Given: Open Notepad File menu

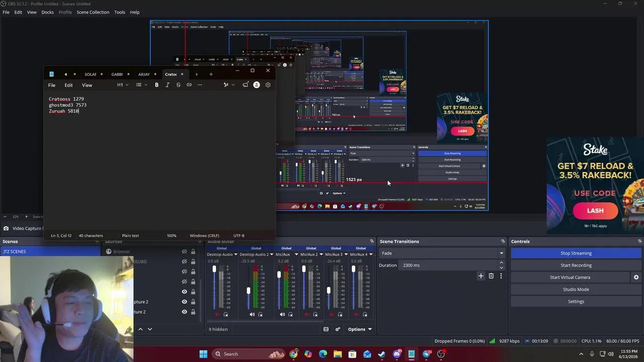Looking at the screenshot, I should click(x=52, y=85).
